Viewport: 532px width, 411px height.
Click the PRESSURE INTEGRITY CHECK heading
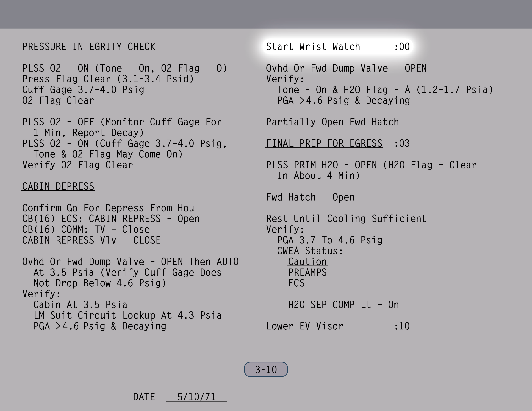click(89, 47)
